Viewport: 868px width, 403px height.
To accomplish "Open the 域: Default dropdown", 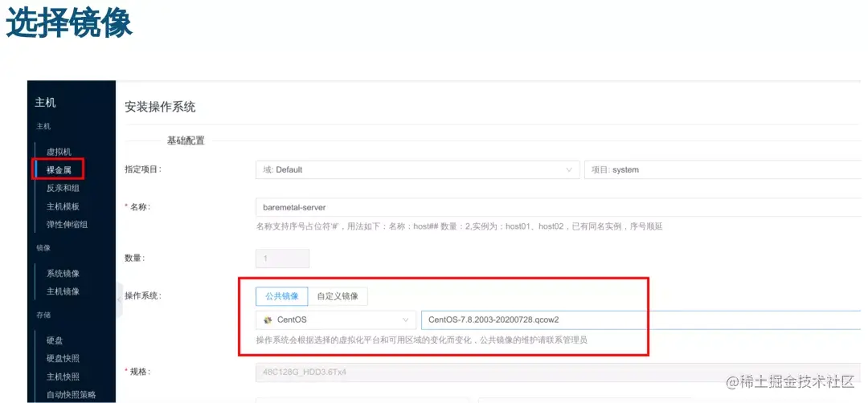I will 417,169.
